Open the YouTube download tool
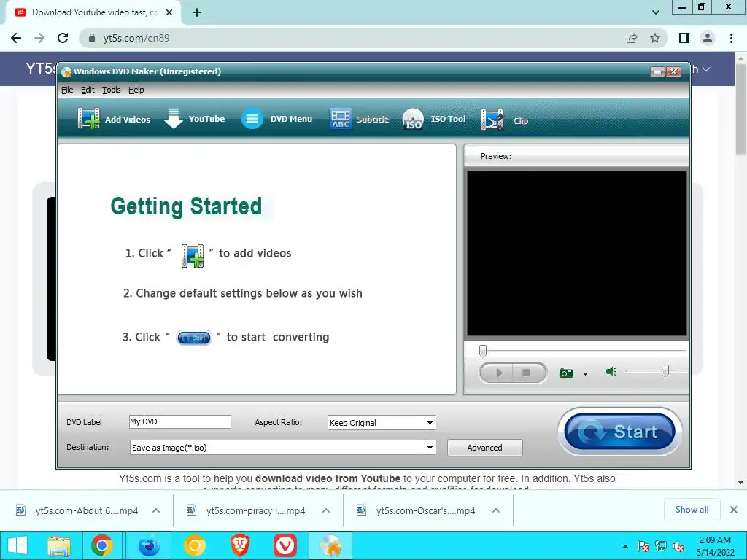The width and height of the screenshot is (747, 560). click(194, 119)
